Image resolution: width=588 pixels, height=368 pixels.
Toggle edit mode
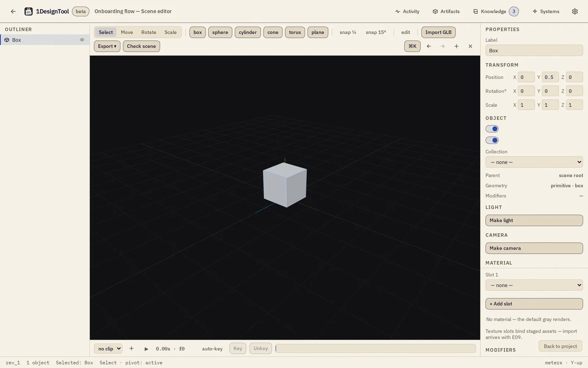point(405,32)
